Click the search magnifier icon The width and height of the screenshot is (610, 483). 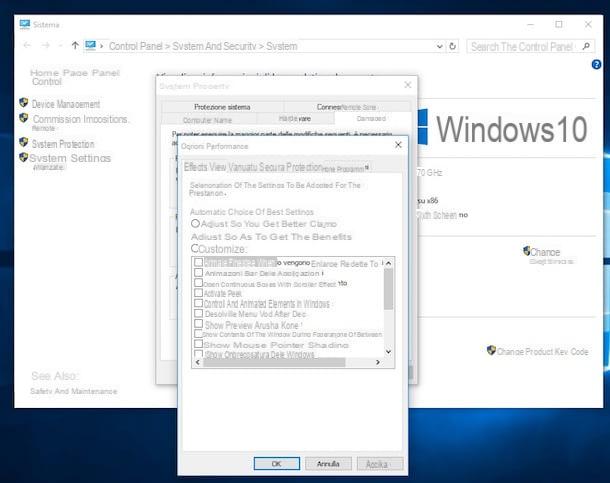pyautogui.click(x=586, y=47)
